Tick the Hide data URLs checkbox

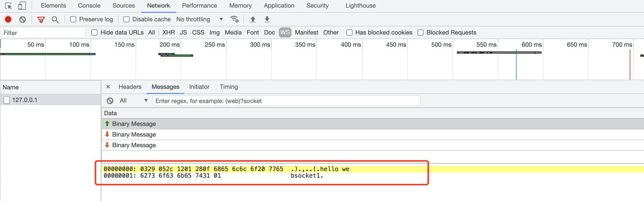[94, 33]
